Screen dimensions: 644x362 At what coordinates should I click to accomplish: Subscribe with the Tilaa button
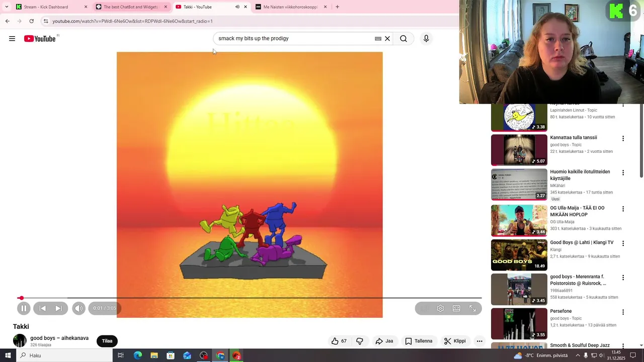point(107,341)
